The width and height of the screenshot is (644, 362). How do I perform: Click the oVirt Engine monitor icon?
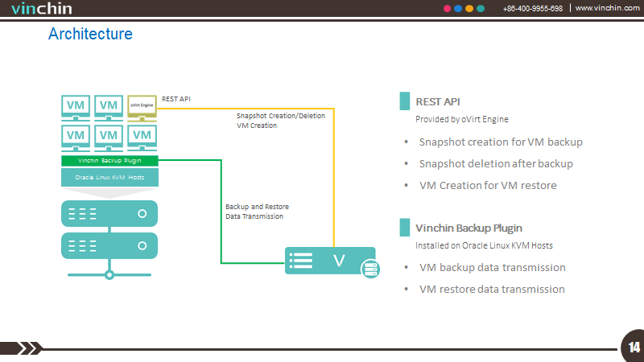[x=142, y=108]
